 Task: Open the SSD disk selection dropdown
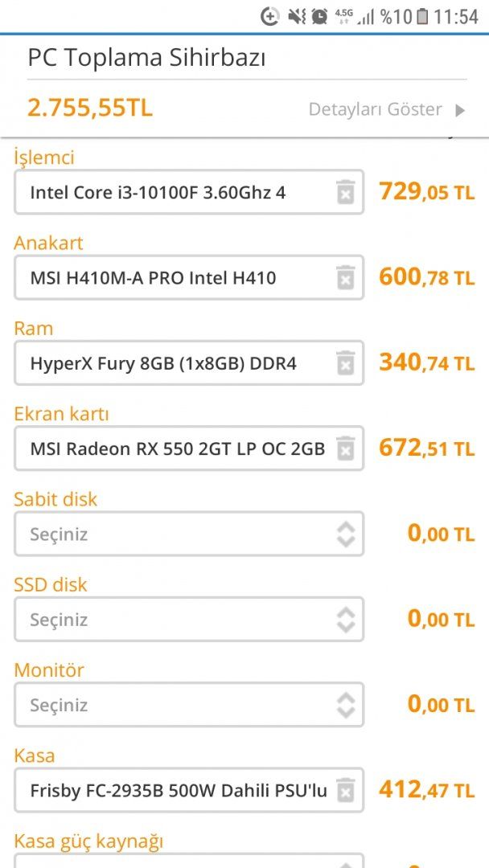tap(188, 620)
